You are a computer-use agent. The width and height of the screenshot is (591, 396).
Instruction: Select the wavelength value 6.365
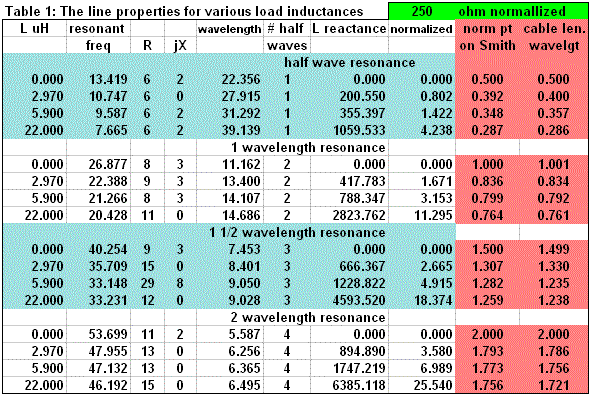pos(244,368)
